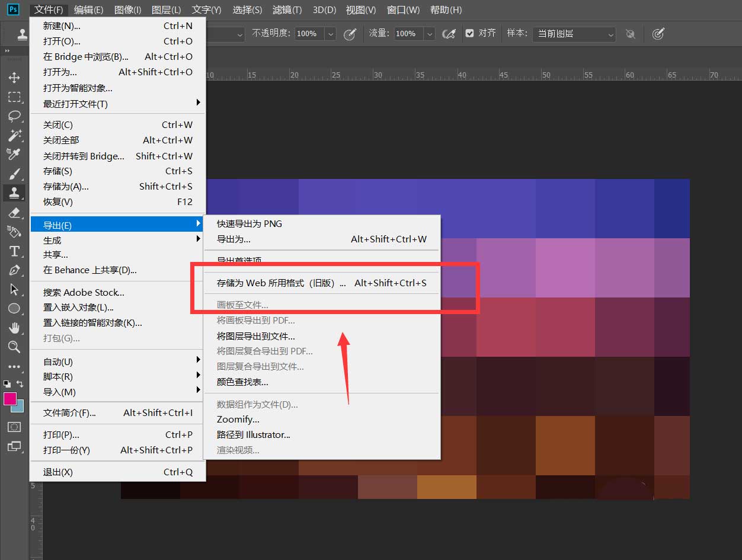
Task: Open the Edit Toolbar three-dots button
Action: (x=14, y=367)
